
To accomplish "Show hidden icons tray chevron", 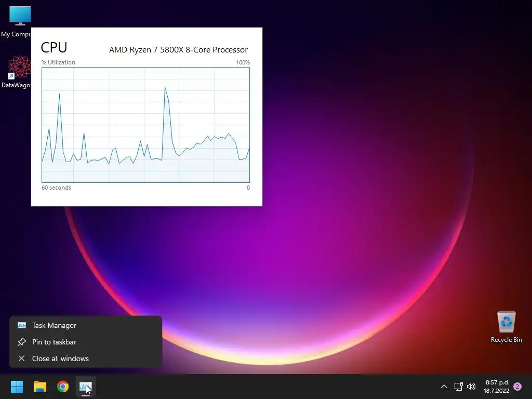I will pyautogui.click(x=444, y=387).
